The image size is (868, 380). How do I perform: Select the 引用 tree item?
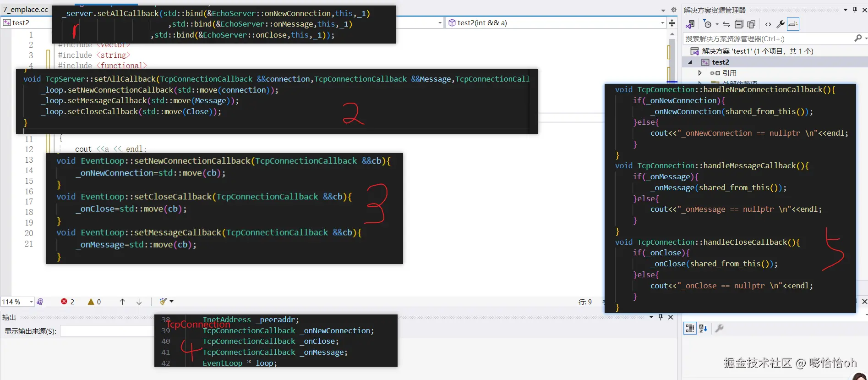[x=729, y=73]
